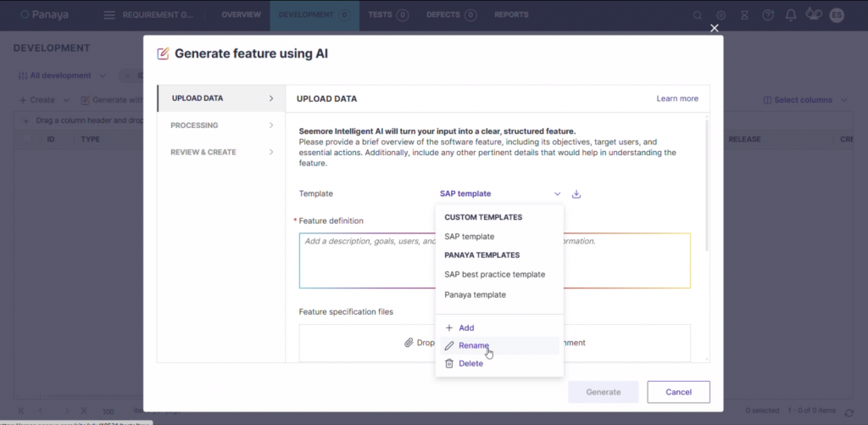Click the dialog vertical scrollbar
The height and width of the screenshot is (425, 868).
point(707,186)
